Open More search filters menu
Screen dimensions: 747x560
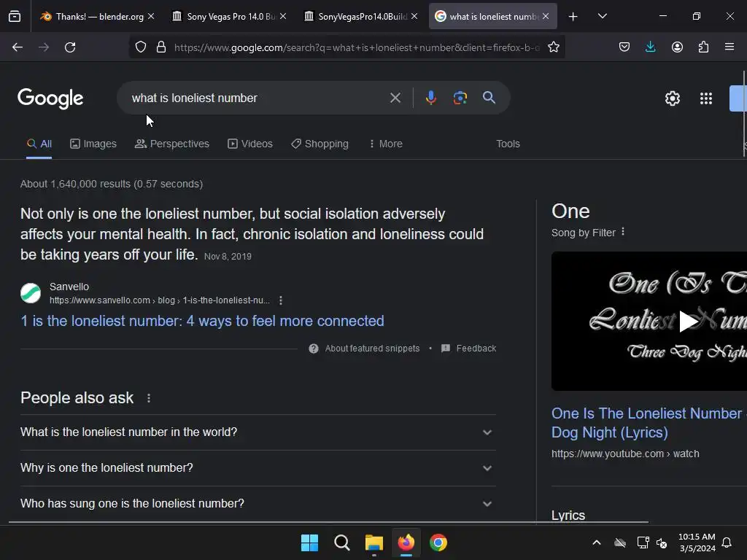point(386,144)
